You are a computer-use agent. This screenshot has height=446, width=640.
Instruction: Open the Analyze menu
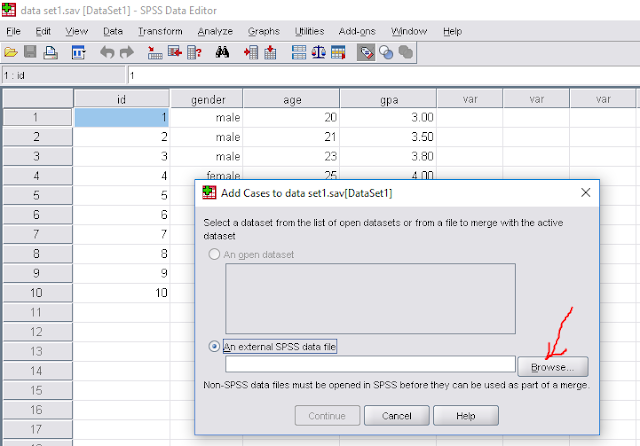(x=215, y=31)
